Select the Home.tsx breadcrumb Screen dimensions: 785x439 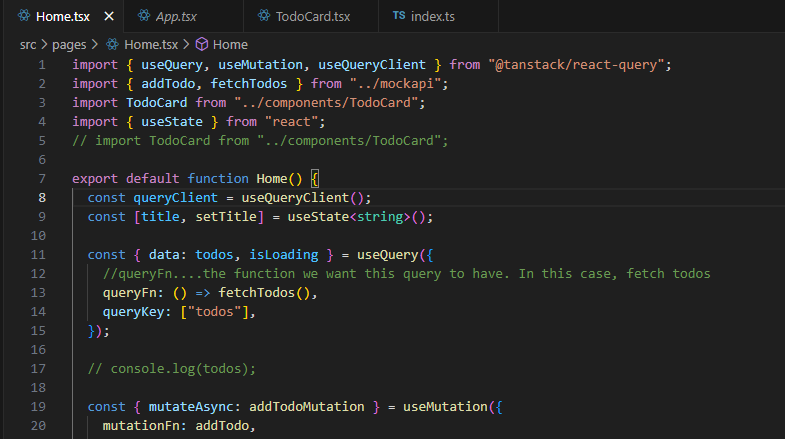click(x=151, y=45)
